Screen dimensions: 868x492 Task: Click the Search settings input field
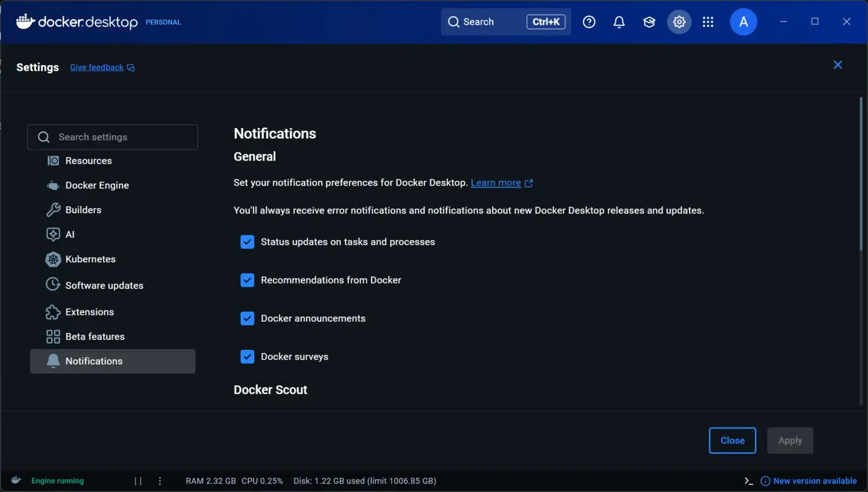(113, 137)
